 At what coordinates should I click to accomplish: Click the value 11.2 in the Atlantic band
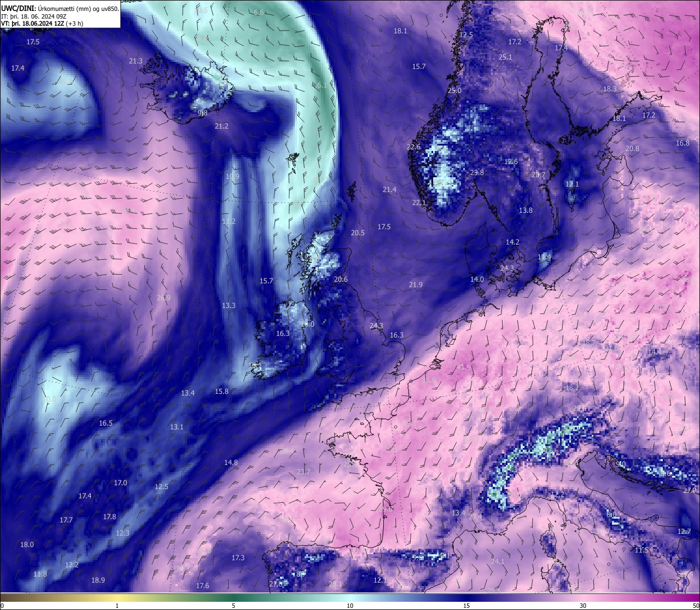point(229,221)
